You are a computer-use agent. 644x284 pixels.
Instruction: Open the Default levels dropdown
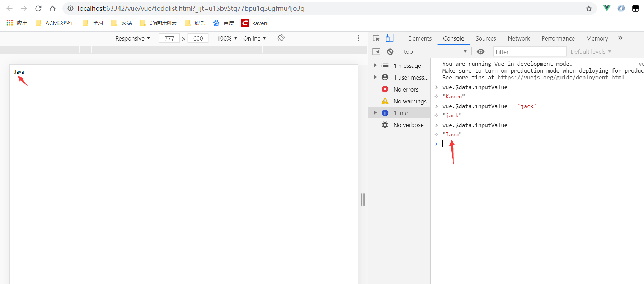[591, 52]
